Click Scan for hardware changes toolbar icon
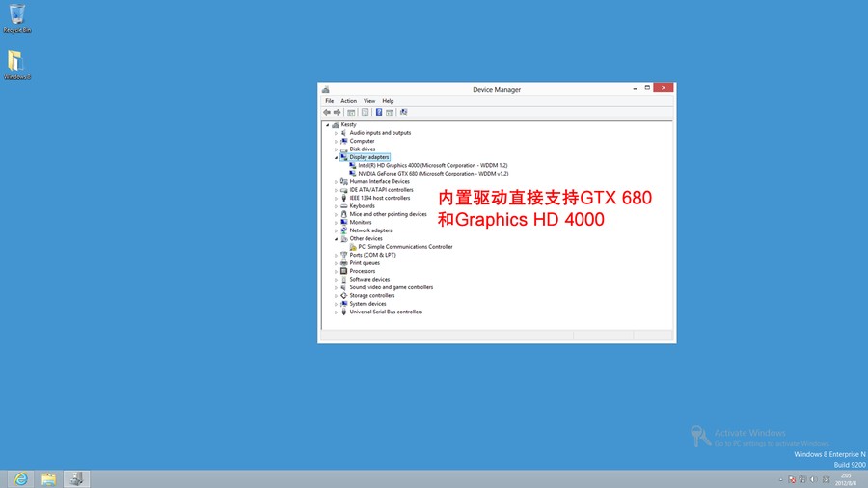The image size is (868, 488). [x=403, y=112]
